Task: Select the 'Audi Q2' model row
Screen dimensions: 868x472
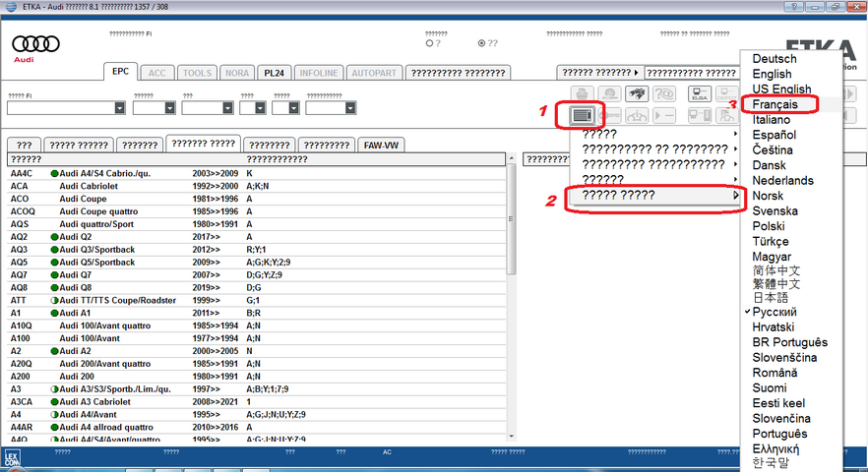Action: 256,237
